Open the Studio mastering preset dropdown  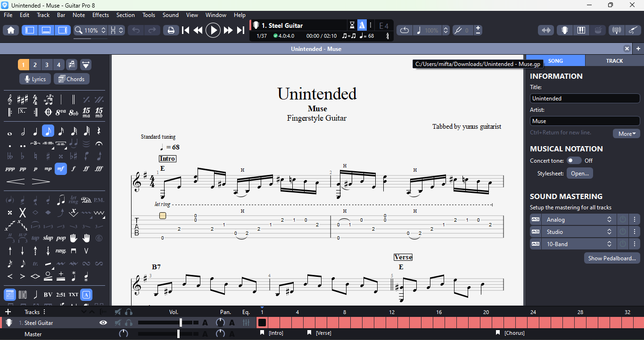tap(578, 232)
